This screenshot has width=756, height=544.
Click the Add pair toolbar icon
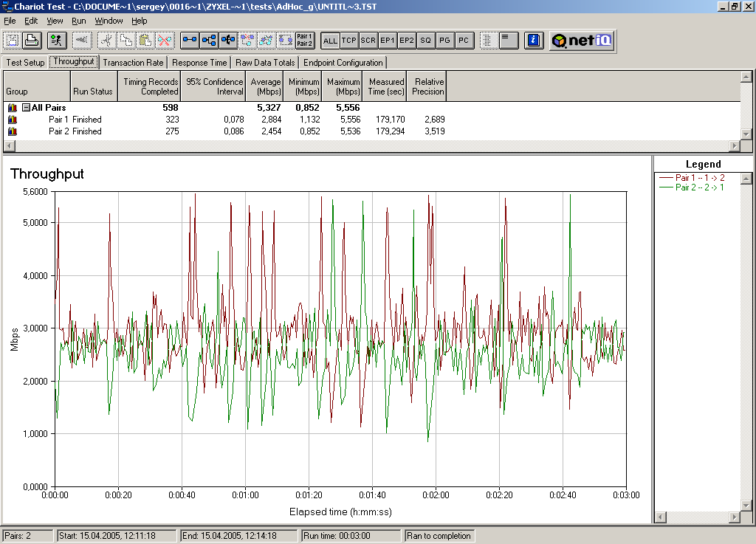190,41
